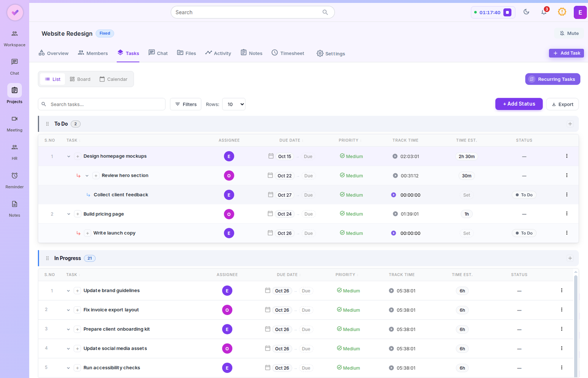Focus the global Search bar

tap(252, 12)
